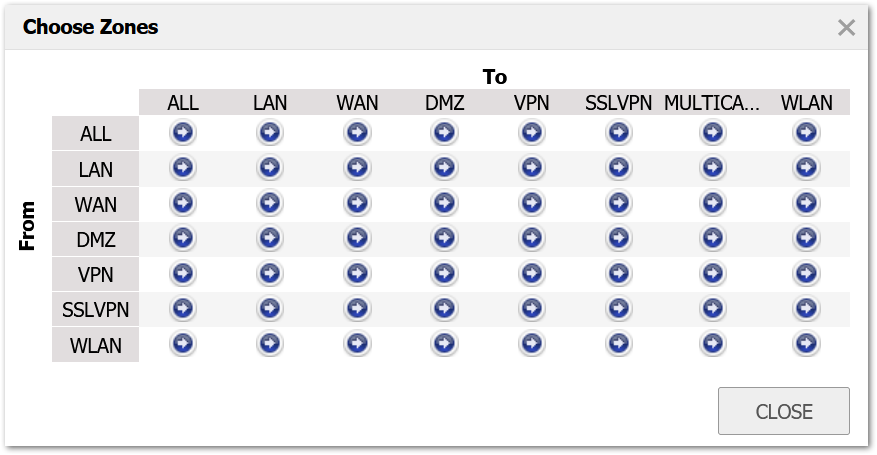Pick the WAN to WLAN arrow
The width and height of the screenshot is (877, 455).
coord(807,203)
